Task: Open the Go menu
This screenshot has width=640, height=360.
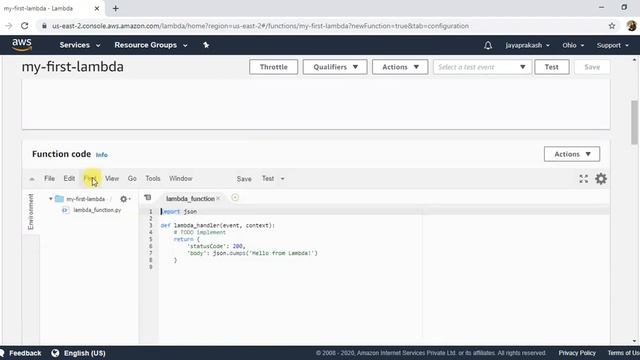Action: coord(132,178)
